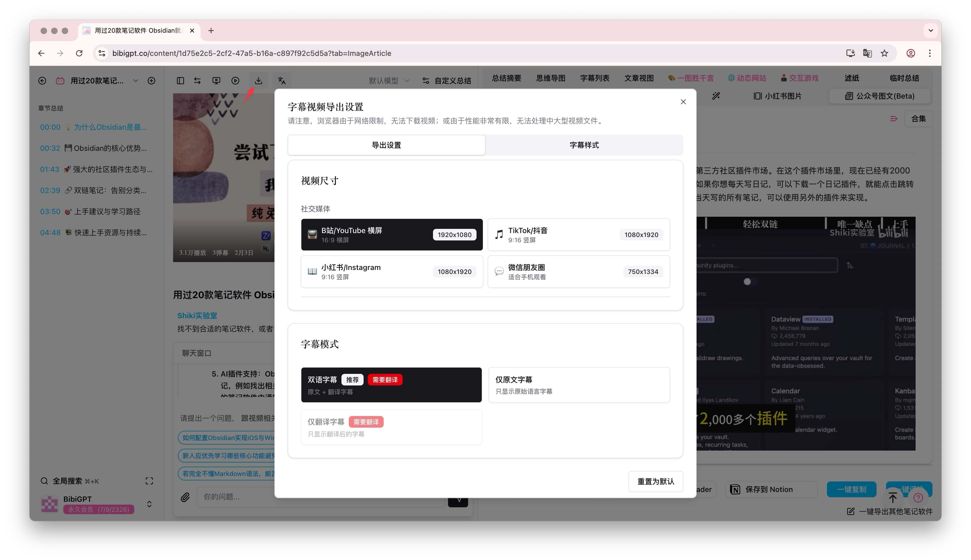Click the swap arrows icon in toolbar
This screenshot has width=971, height=560.
(x=197, y=80)
